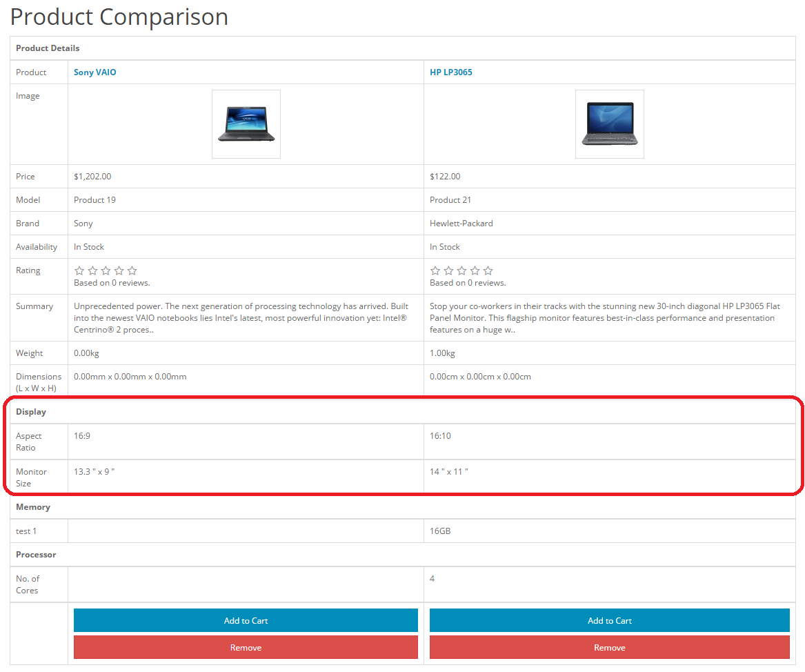Click the 14 " x 11 " monitor size
Image resolution: width=805 pixels, height=672 pixels.
coord(449,472)
